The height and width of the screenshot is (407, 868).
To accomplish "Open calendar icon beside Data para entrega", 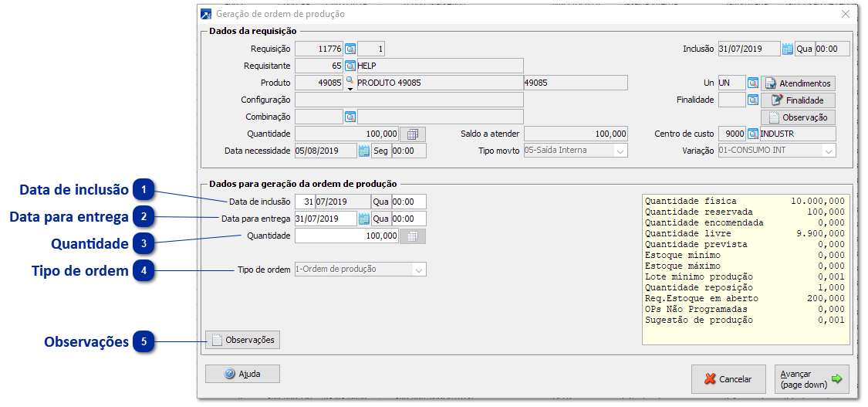I will coord(363,219).
